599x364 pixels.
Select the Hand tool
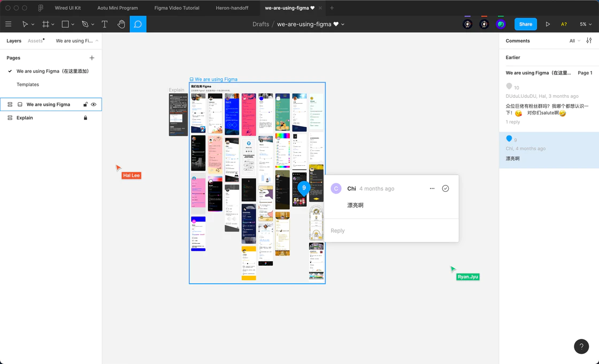121,24
